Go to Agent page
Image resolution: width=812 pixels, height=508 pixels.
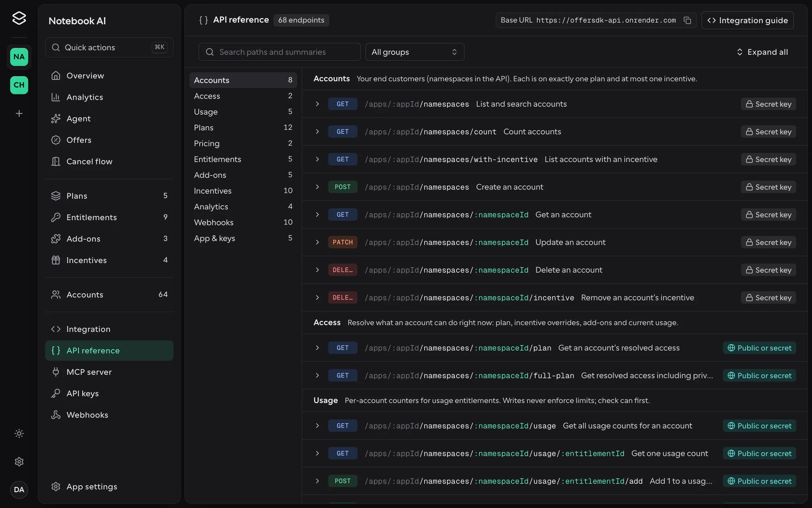[x=109, y=119]
